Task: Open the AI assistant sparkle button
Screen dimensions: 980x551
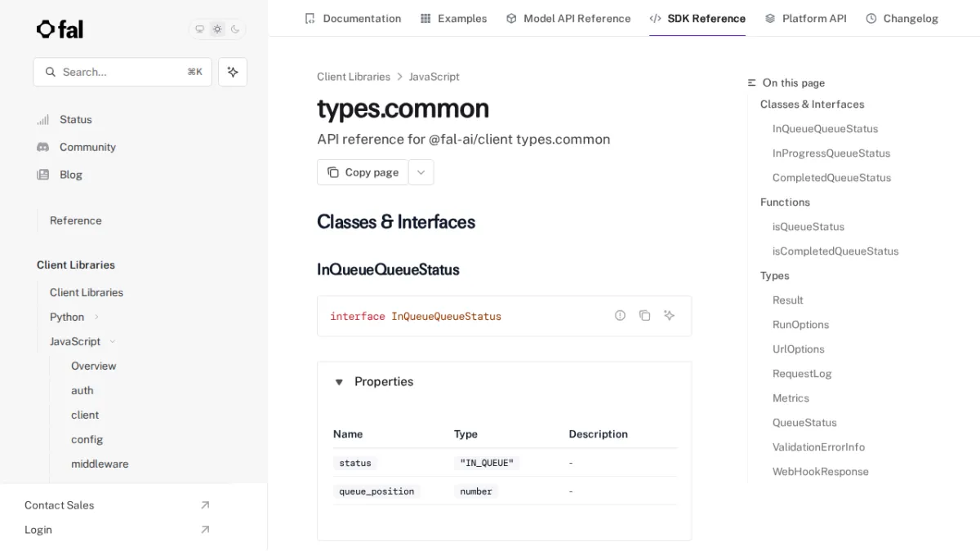Action: point(233,72)
